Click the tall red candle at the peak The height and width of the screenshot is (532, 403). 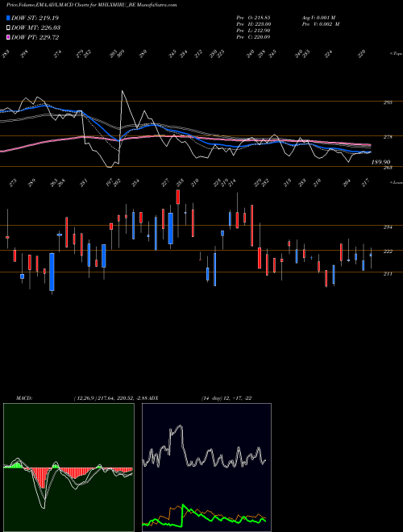(178, 197)
